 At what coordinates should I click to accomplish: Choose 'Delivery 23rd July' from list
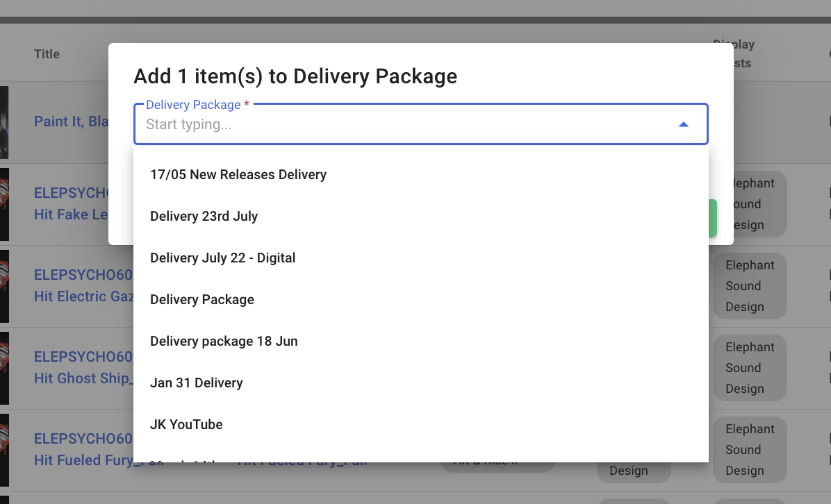pos(204,217)
